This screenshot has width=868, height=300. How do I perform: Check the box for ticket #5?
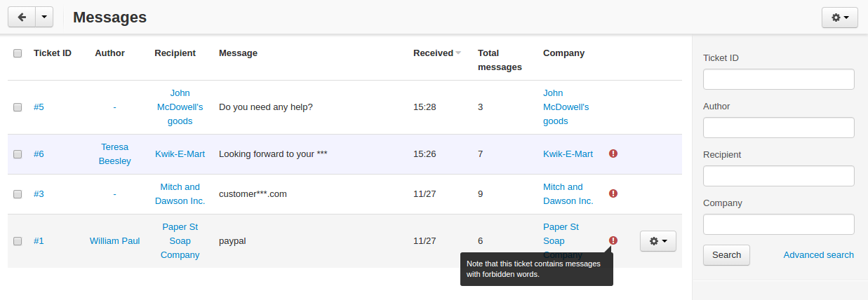pyautogui.click(x=18, y=107)
